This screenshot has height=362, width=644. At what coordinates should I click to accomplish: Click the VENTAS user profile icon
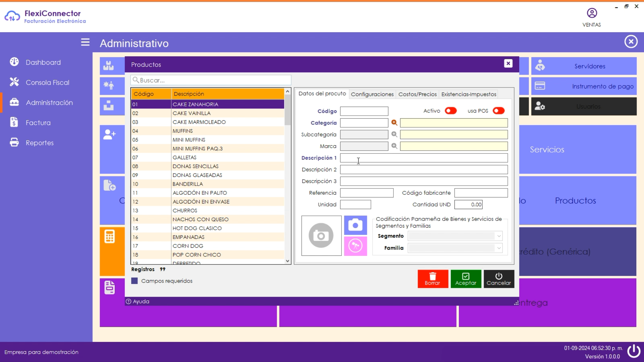point(592,13)
